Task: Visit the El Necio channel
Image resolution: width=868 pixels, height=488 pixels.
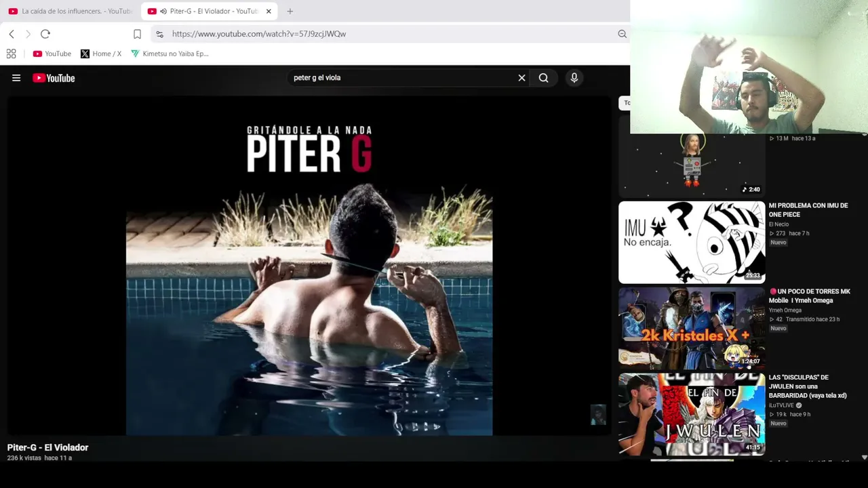Action: tap(778, 224)
